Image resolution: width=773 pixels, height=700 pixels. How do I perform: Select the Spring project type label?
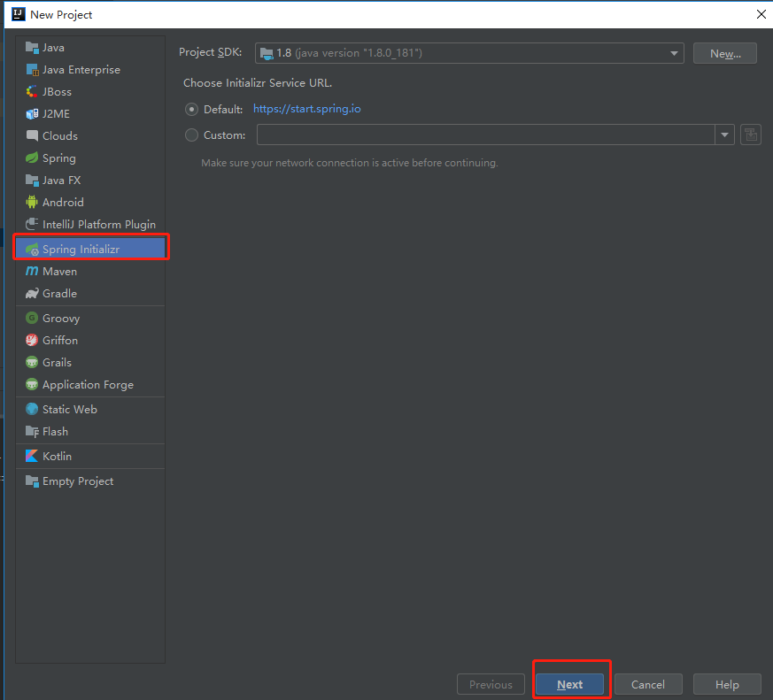tap(59, 158)
